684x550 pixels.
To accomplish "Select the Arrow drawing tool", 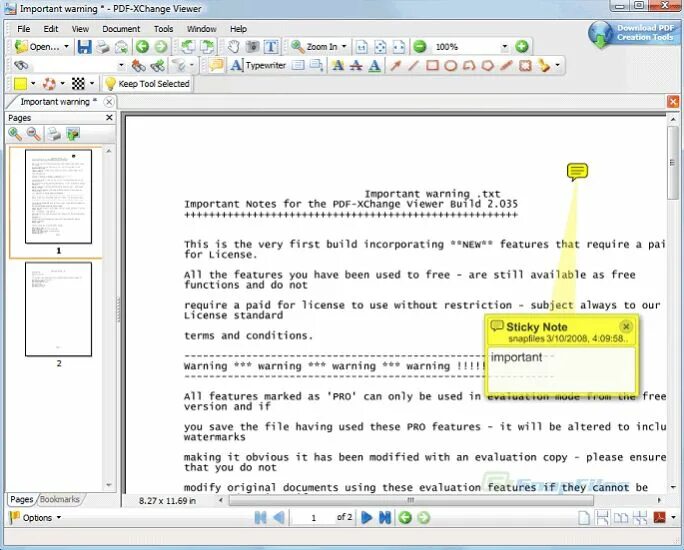I will point(395,65).
